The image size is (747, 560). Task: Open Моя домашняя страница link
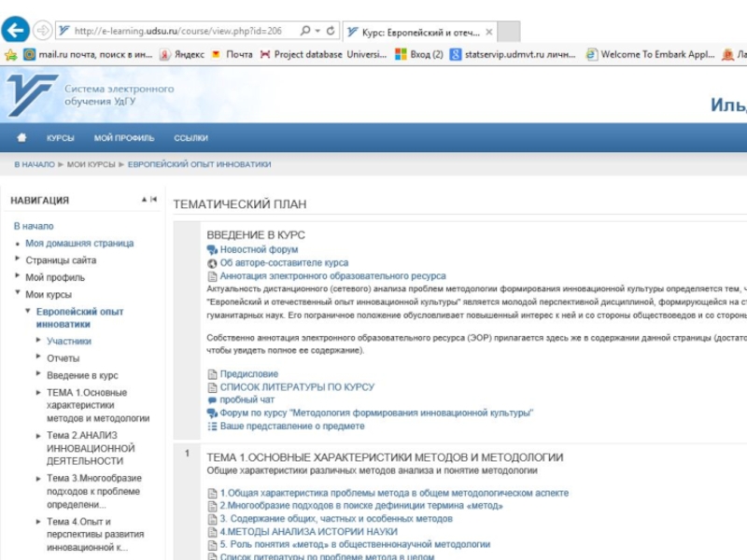(x=79, y=244)
